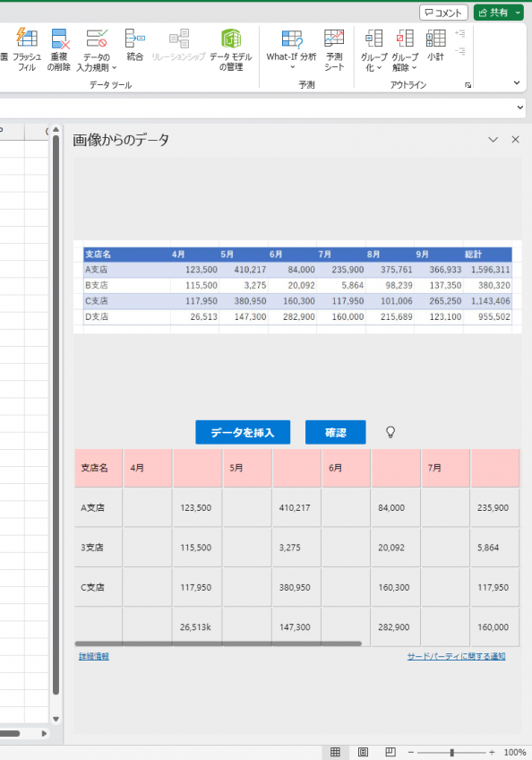This screenshot has height=760, width=532.
Task: Click the preview table horizontal scrollbar
Action: (218, 643)
